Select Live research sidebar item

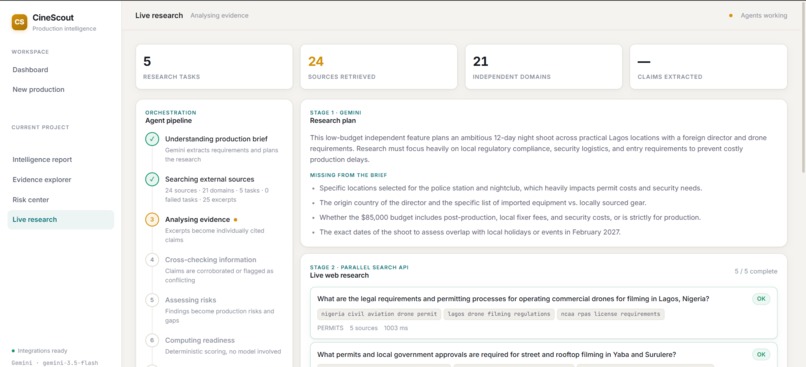(x=61, y=219)
